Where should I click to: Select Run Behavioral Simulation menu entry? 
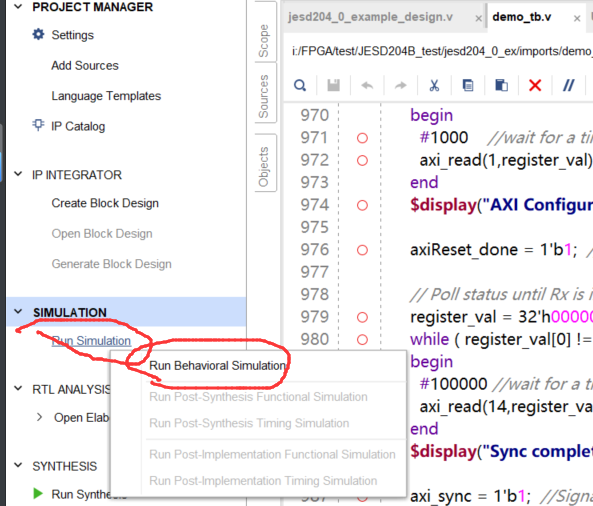coord(218,366)
